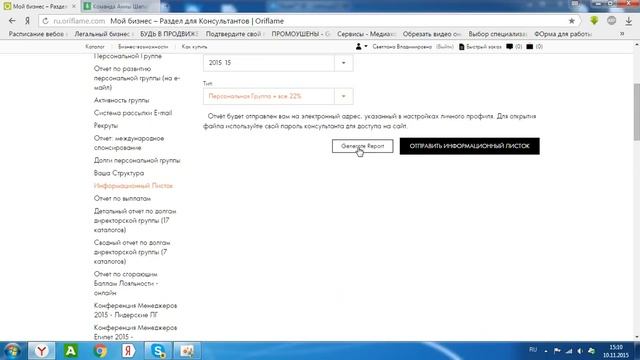Show more bookmarks with the double chevron
The width and height of the screenshot is (640, 360).
622,34
